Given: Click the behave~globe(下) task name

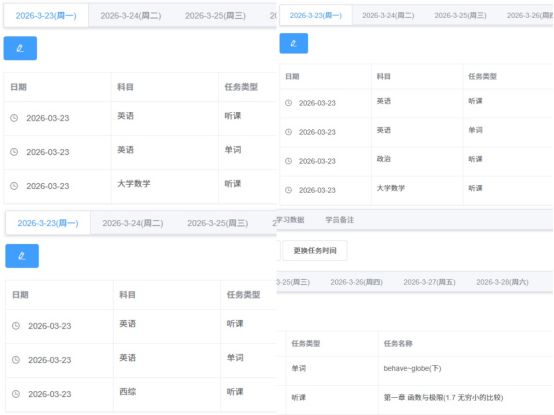Looking at the screenshot, I should coord(412,368).
